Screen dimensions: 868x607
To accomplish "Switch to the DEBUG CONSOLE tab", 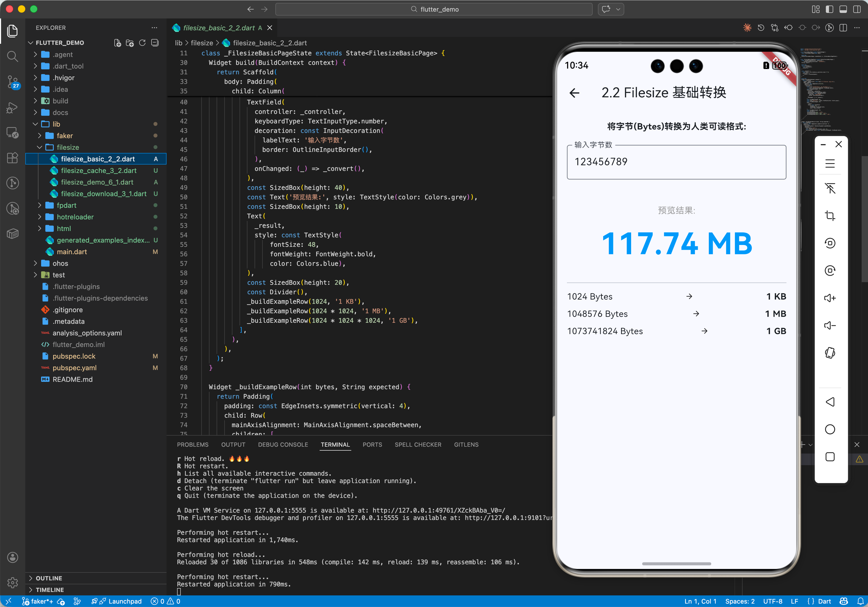I will coord(283,444).
